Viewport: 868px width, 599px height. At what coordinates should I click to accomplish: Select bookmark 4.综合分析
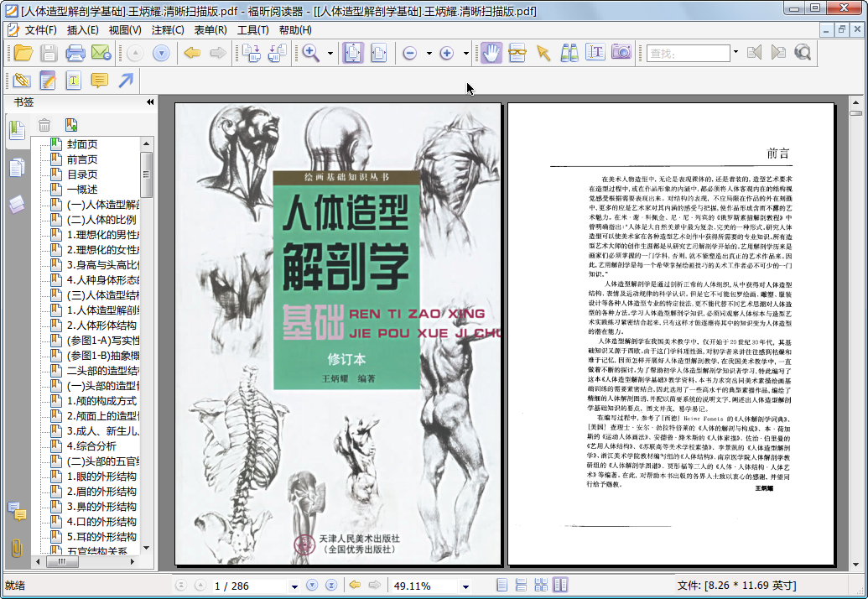click(92, 445)
